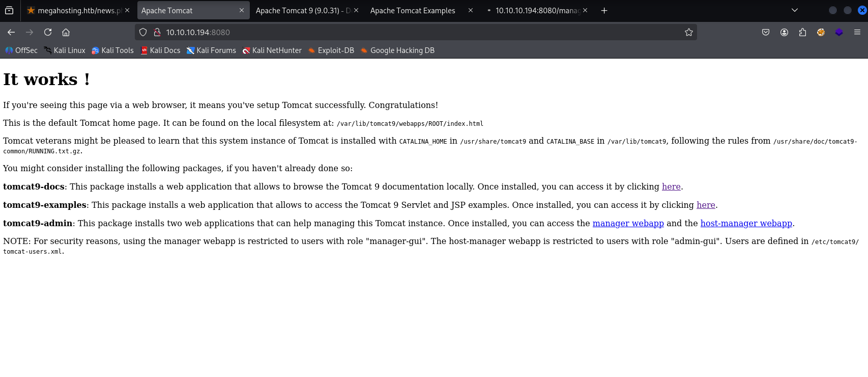Screen dimensions: 868x377
Task: Expand the list all tabs dropdown
Action: pyautogui.click(x=795, y=10)
